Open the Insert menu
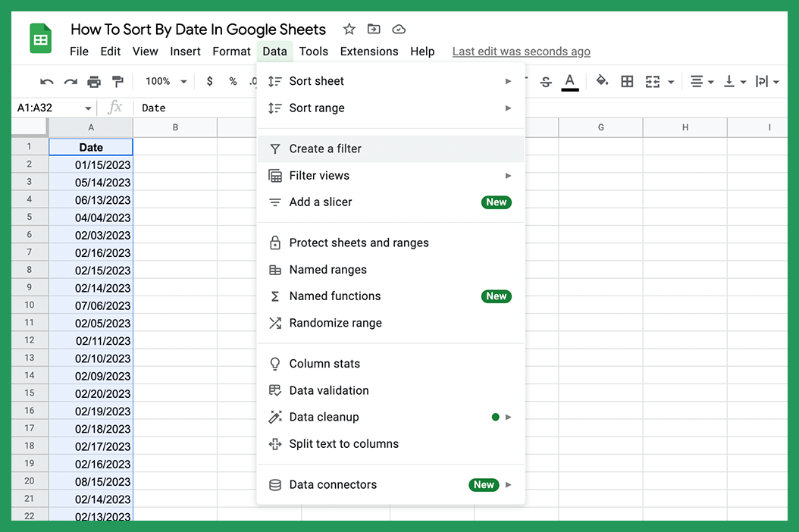Screen dimensions: 799x532 (x=185, y=52)
